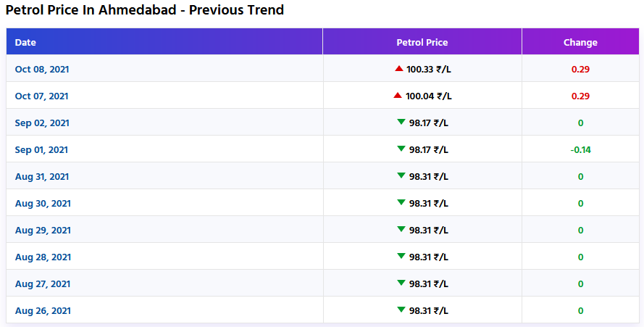644x327 pixels.
Task: Click the Change column header
Action: (x=580, y=42)
